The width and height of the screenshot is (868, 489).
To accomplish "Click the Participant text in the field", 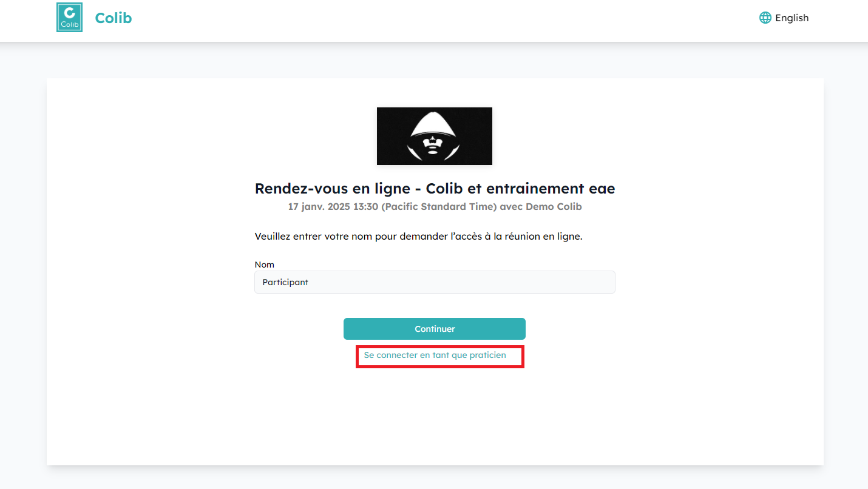I will (285, 282).
